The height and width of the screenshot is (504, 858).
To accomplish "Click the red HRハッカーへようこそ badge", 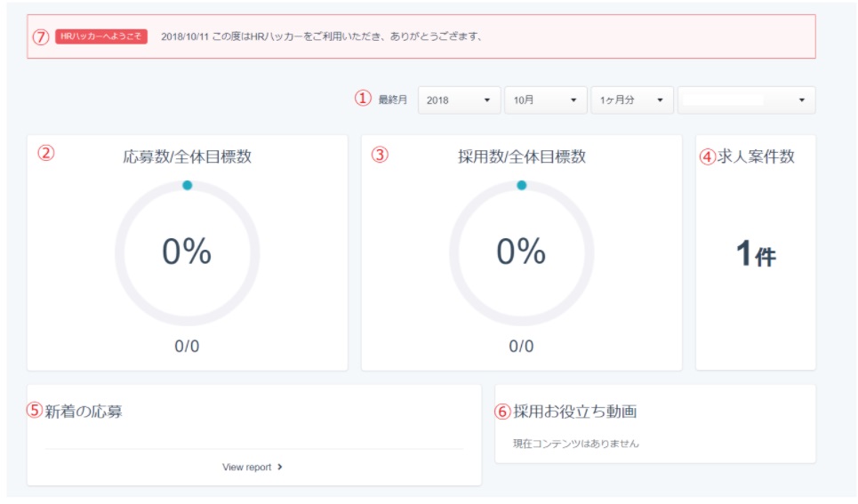I will click(100, 37).
